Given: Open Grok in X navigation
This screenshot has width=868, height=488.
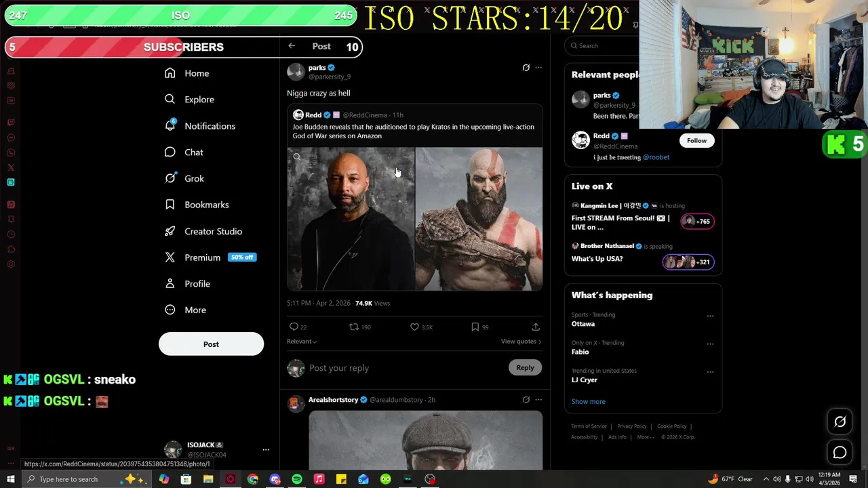Looking at the screenshot, I should [184, 178].
